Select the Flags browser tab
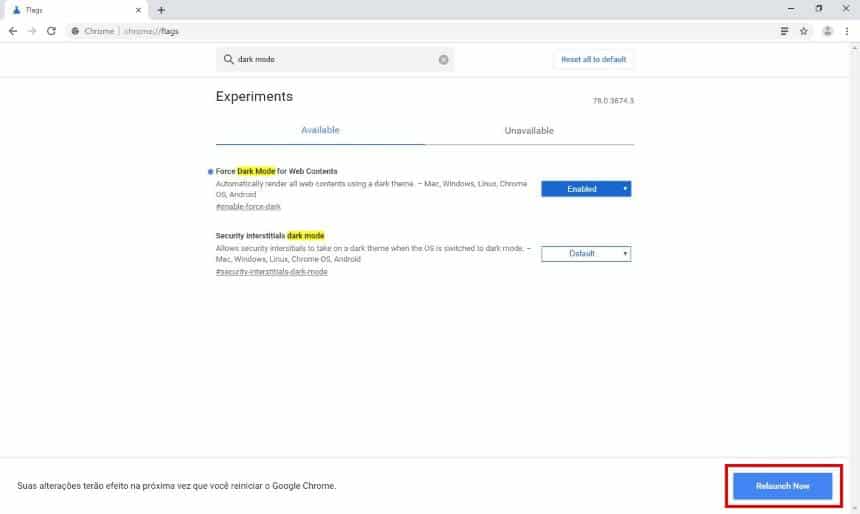 74,10
